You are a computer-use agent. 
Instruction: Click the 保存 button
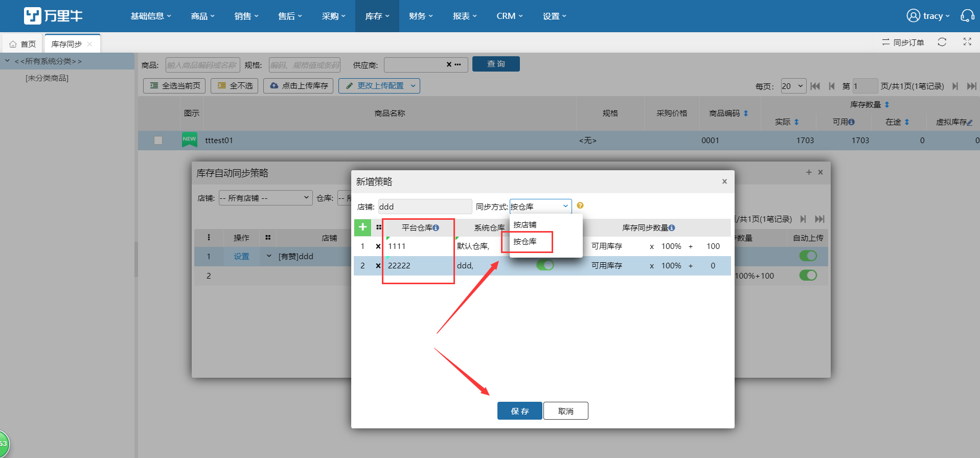pyautogui.click(x=519, y=411)
